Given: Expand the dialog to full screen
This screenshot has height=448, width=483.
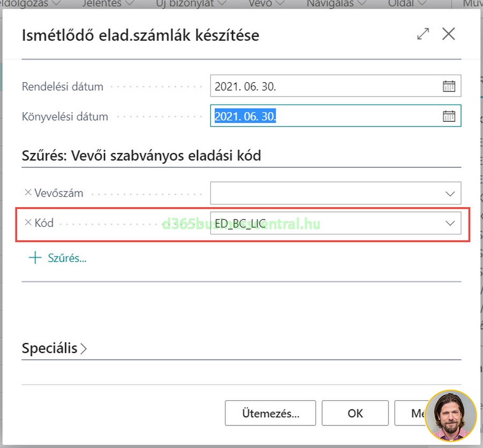Looking at the screenshot, I should 423,34.
